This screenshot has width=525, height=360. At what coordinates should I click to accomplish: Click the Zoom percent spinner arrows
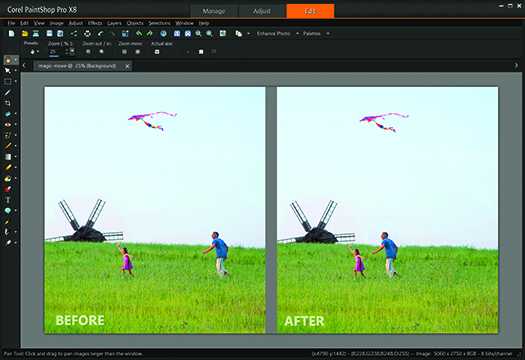67,52
